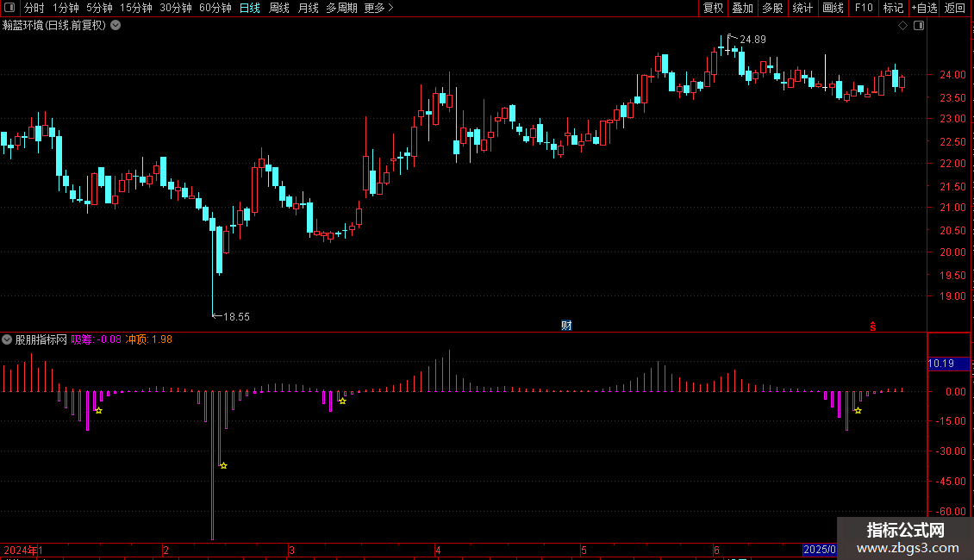Click the 瀚蓝环境(日线.前复权) chart title
This screenshot has width=974, height=560.
(54, 26)
